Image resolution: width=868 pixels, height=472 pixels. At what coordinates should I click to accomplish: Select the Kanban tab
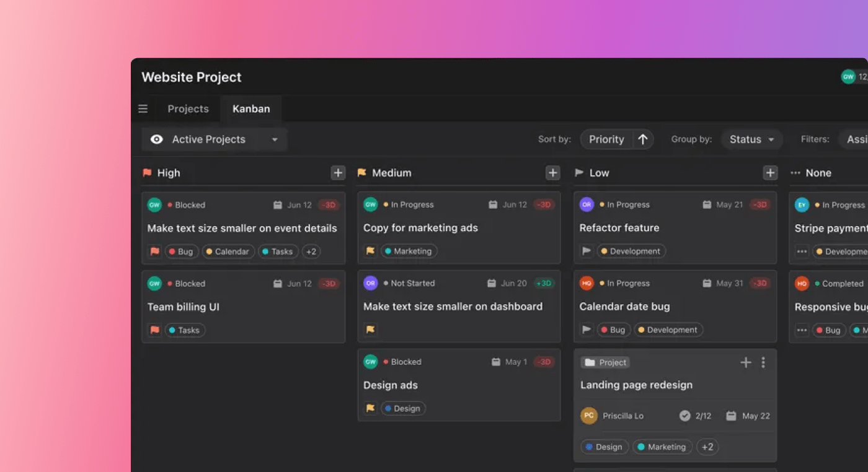[250, 108]
